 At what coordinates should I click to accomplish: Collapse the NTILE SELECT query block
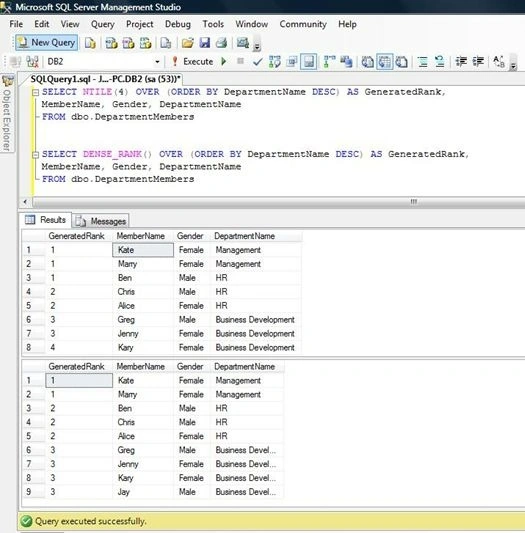pyautogui.click(x=35, y=92)
